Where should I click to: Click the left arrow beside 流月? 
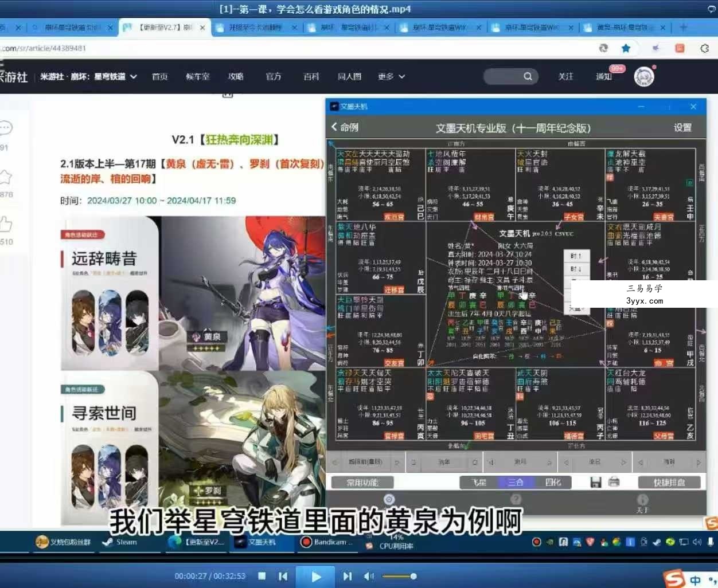click(491, 462)
